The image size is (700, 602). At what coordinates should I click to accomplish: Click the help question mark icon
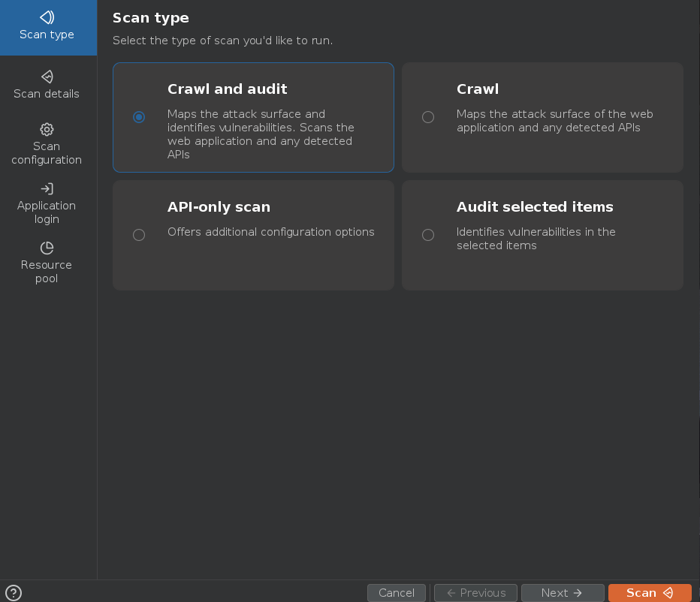click(x=14, y=593)
